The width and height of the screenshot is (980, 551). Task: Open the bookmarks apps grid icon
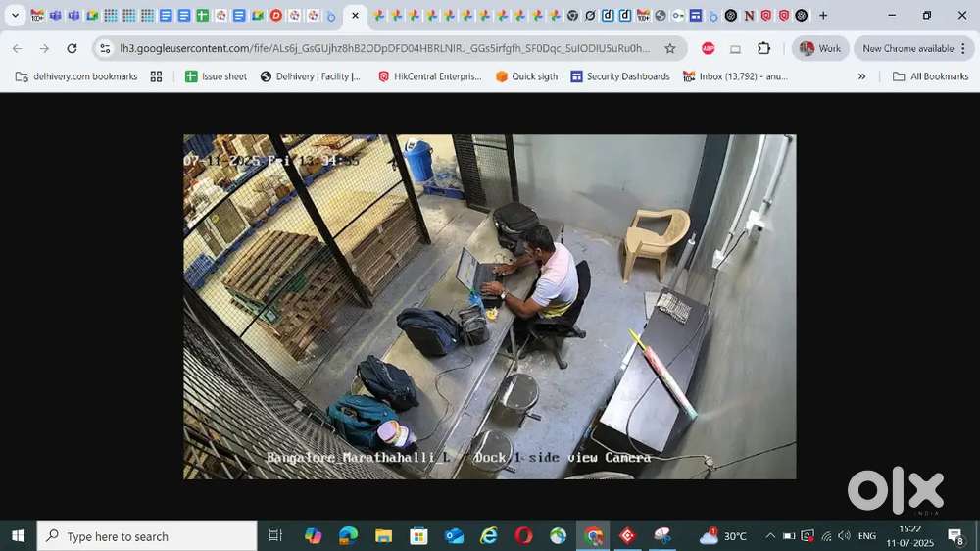pyautogui.click(x=156, y=76)
